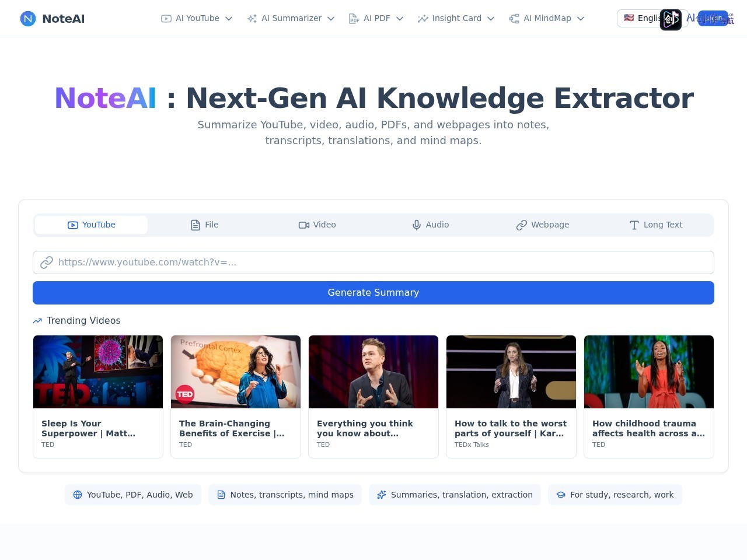Open the Sleep Is Your Superpower video thumbnail
This screenshot has width=747, height=560.
tap(98, 372)
